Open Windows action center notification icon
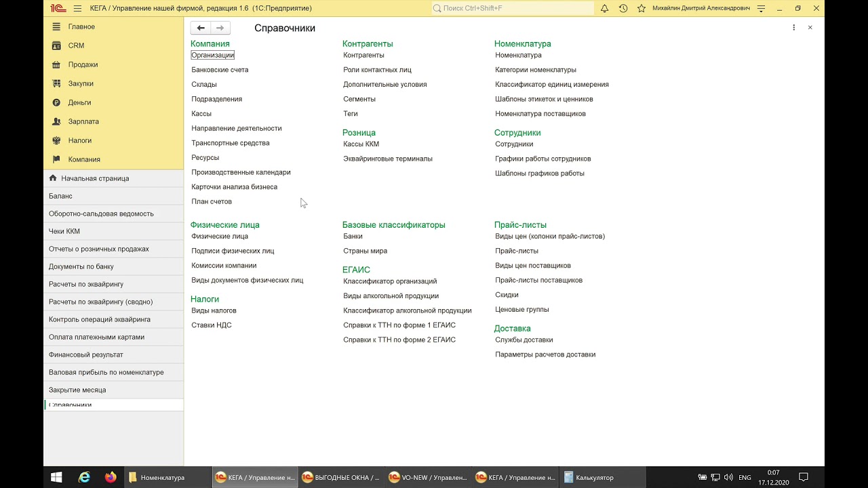Screen dimensions: 868x488 [804, 477]
